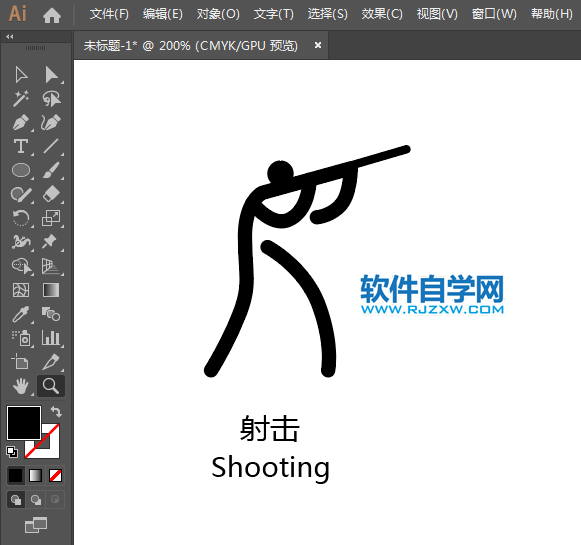
Task: Reset to default fill and stroke
Action: tap(12, 452)
